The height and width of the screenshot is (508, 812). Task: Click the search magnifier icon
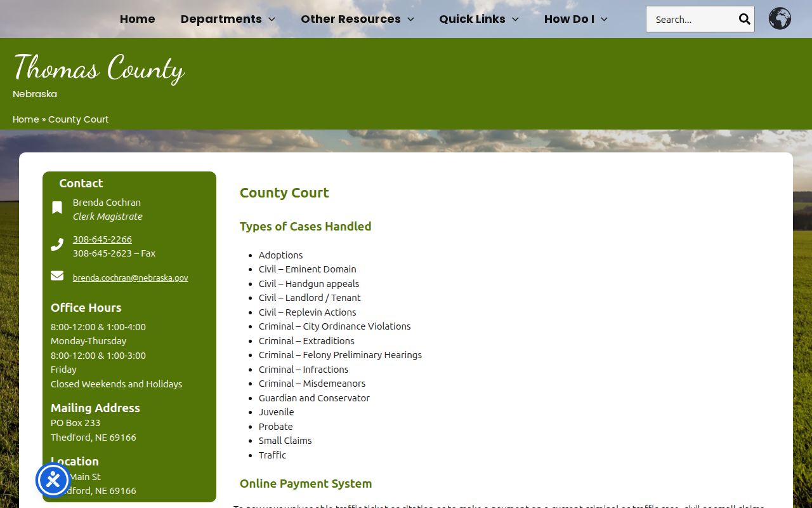[x=744, y=19]
